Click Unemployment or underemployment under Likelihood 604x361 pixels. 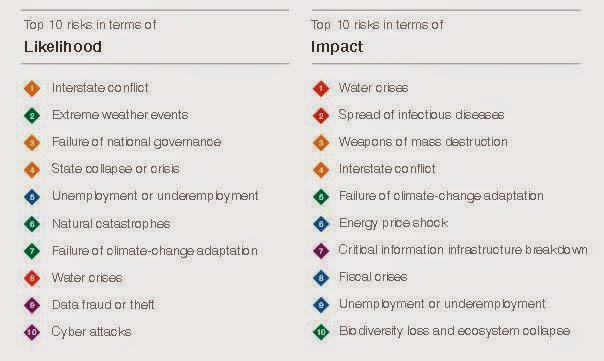click(155, 196)
